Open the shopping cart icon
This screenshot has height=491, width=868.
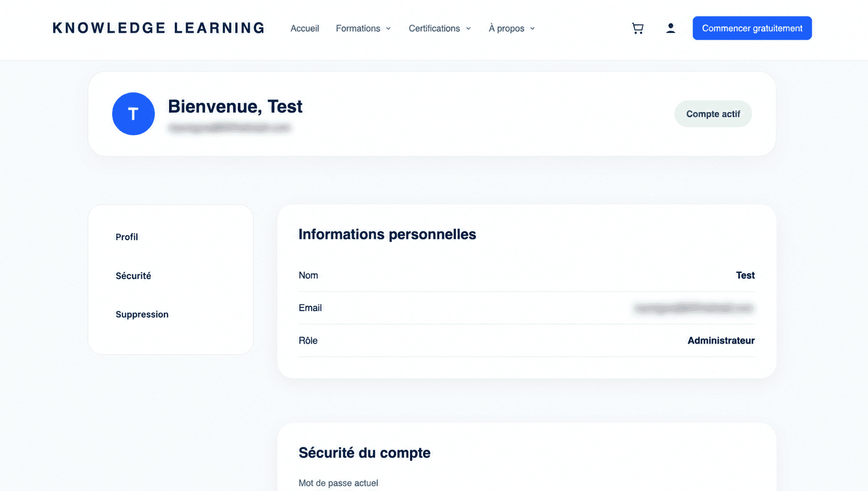[x=637, y=28]
